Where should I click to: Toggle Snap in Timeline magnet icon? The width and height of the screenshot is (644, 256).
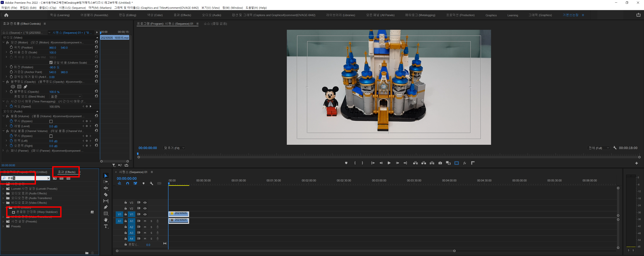(127, 184)
